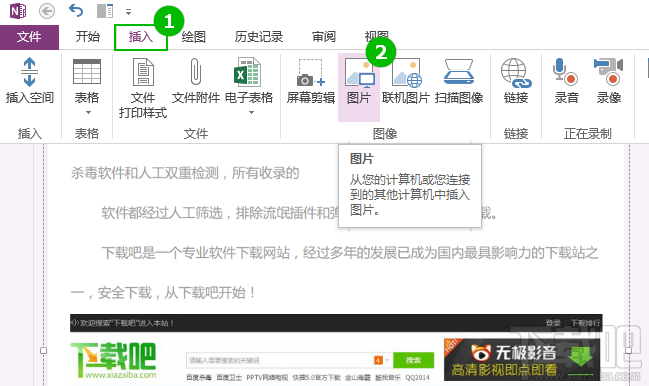Click the left-edge handle of the embedded image
This screenshot has width=649, height=386.
coord(43,350)
